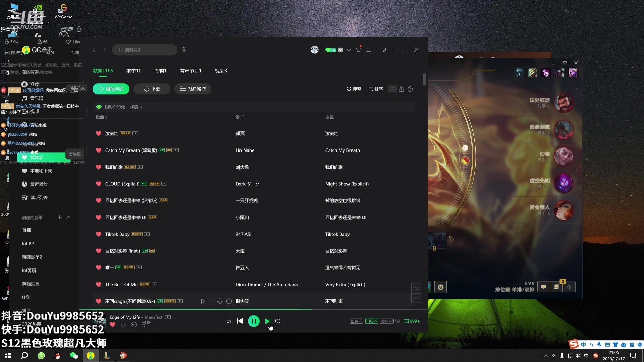Add 不问ciaga to a playlist
The width and height of the screenshot is (644, 362).
click(211, 301)
